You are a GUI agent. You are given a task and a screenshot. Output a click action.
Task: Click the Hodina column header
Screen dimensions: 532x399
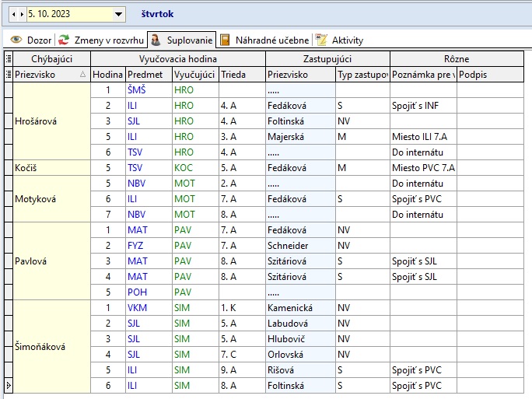[x=107, y=75]
